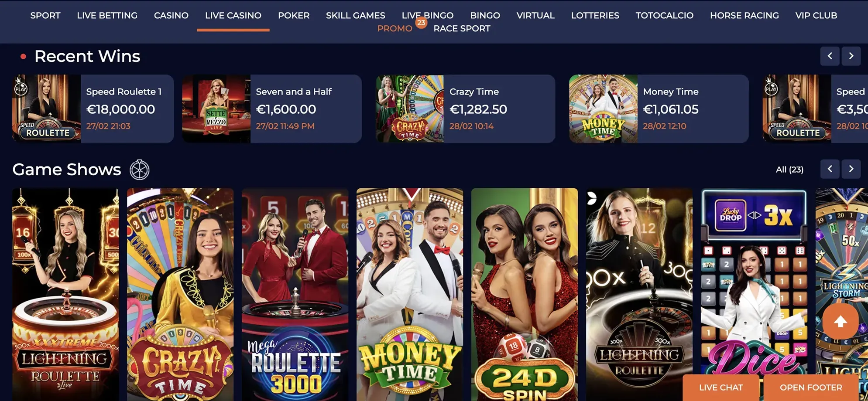The height and width of the screenshot is (401, 868).
Task: Open the Live Chat button
Action: (721, 387)
